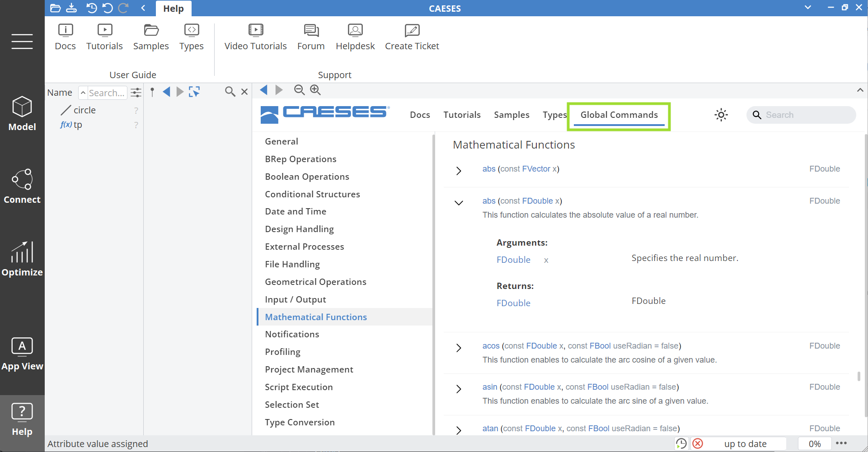The width and height of the screenshot is (868, 452).
Task: Click Create Ticket in the ribbon
Action: click(x=412, y=37)
